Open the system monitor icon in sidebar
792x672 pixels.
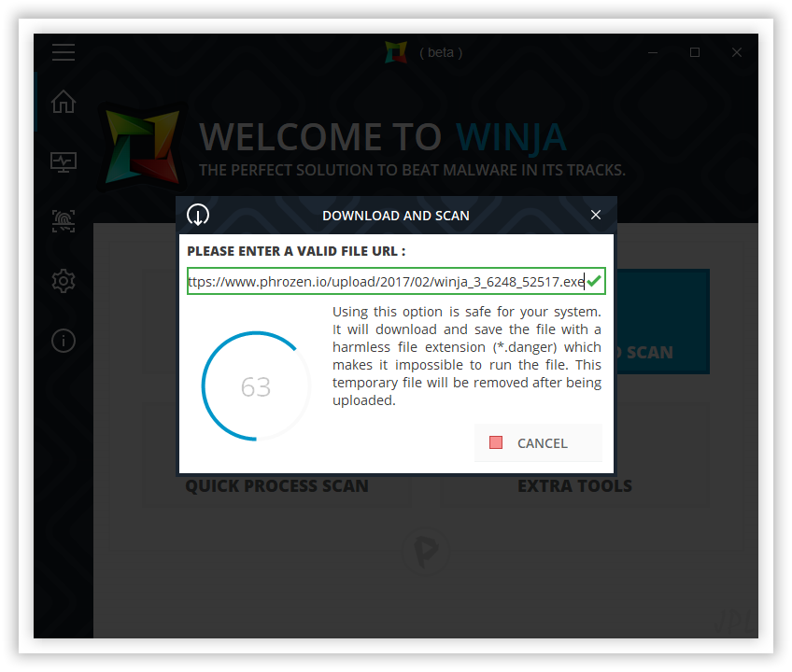(64, 162)
